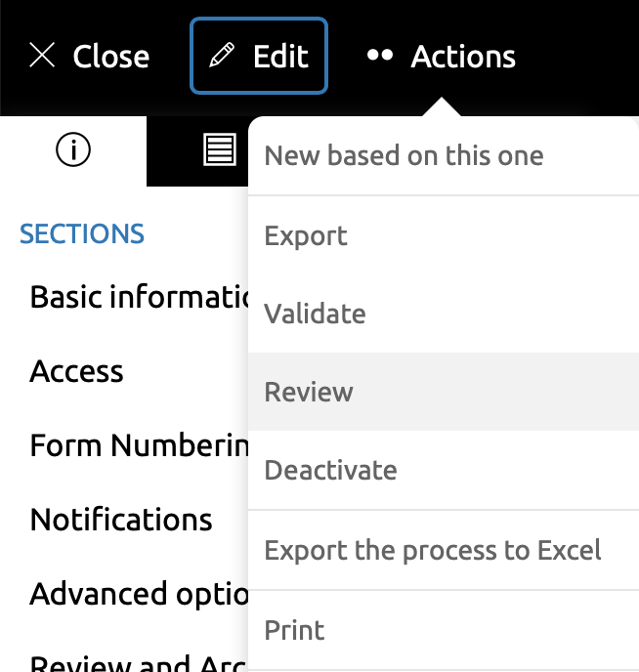Viewport: 639px width, 672px height.
Task: Open the Basic information section
Action: pyautogui.click(x=137, y=296)
